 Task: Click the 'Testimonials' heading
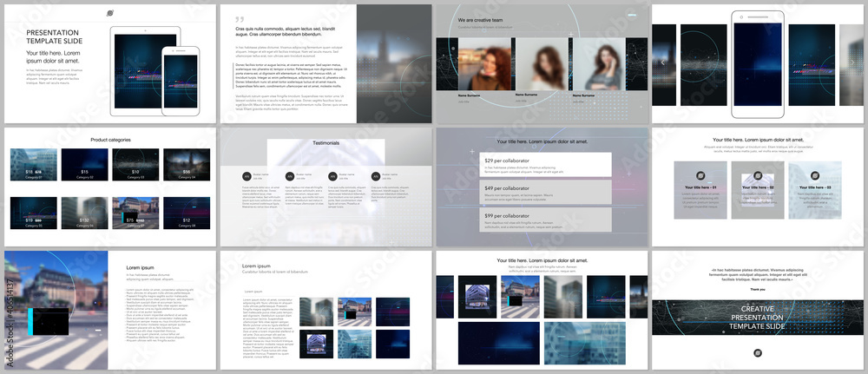click(x=326, y=142)
